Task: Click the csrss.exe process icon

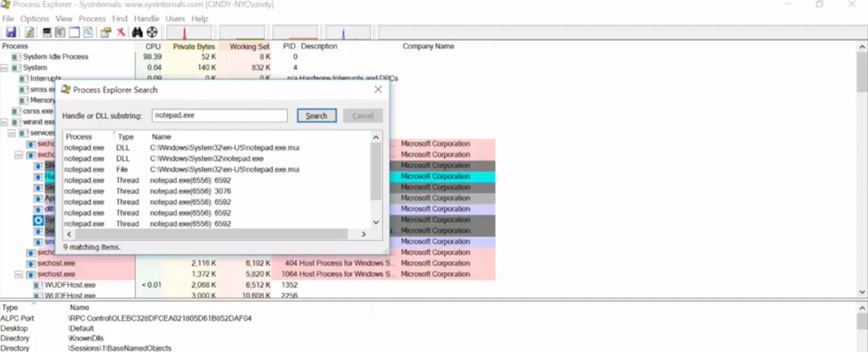Action: tap(16, 111)
